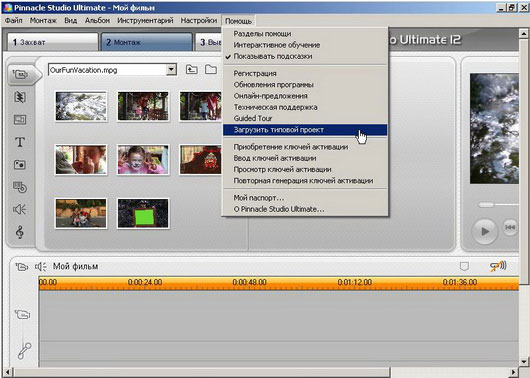Click the horizontal scrollbar right arrow

(514, 373)
